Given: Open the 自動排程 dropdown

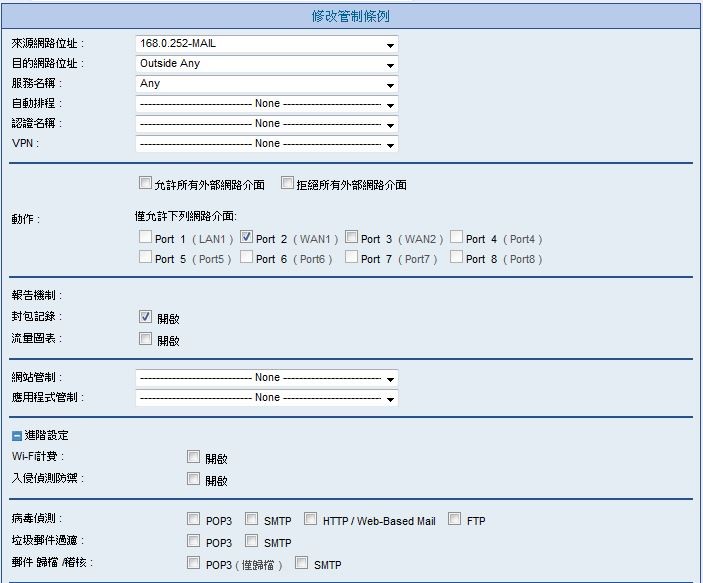Looking at the screenshot, I should (x=266, y=104).
